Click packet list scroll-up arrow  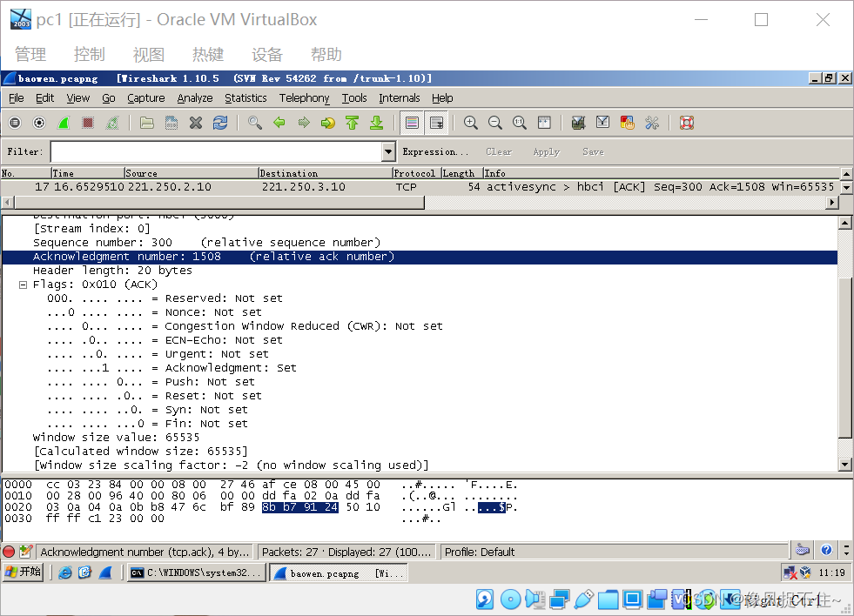coord(846,174)
